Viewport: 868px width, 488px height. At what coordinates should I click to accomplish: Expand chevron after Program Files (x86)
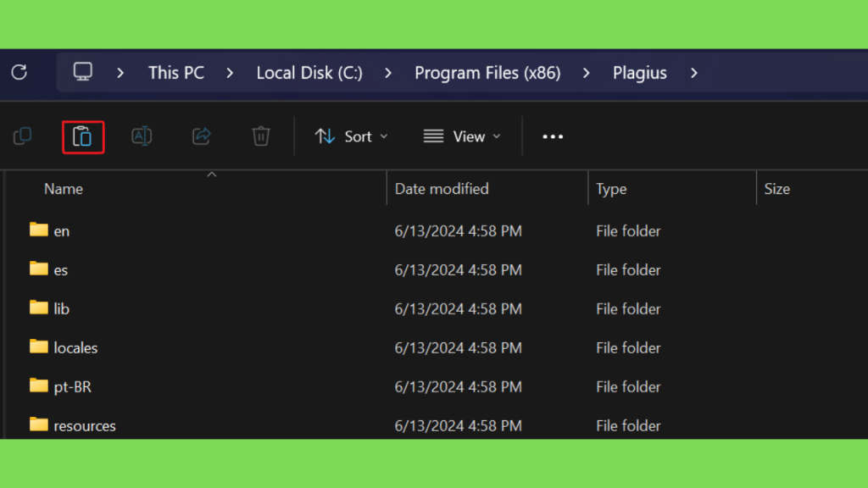coord(587,73)
